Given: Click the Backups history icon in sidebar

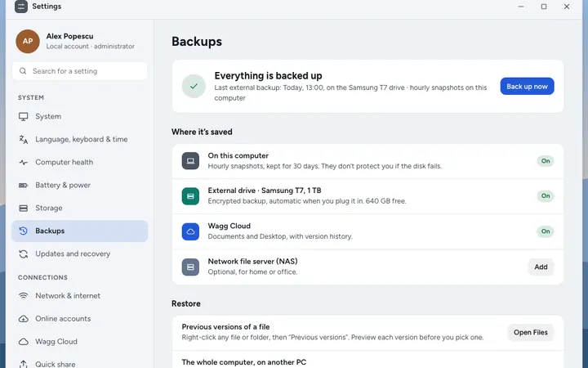Looking at the screenshot, I should (x=23, y=231).
